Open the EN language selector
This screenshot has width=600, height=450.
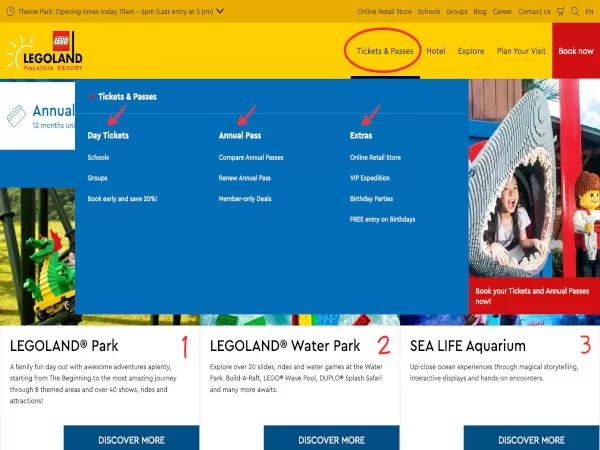pyautogui.click(x=589, y=12)
